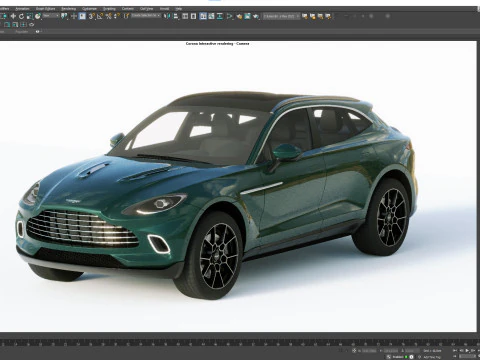Screen dimensions: 480x360
Task: Click the current frame number field
Action: [467, 356]
